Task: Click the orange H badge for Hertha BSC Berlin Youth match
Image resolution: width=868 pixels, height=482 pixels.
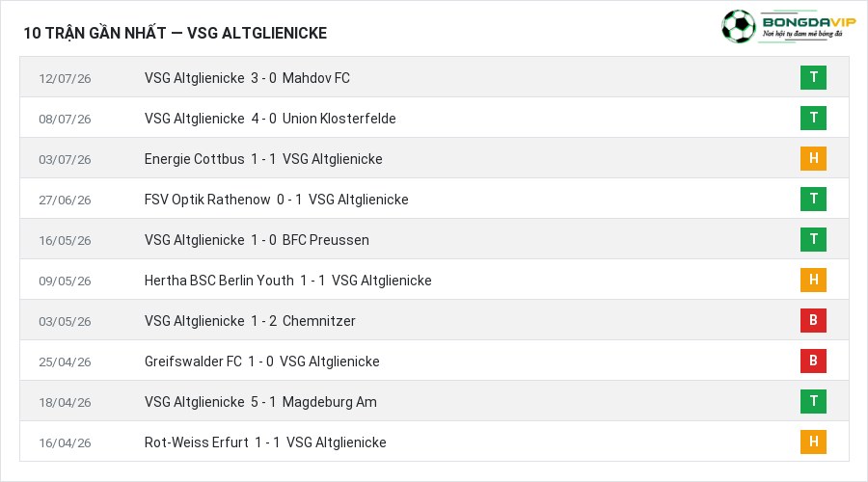Action: [813, 280]
